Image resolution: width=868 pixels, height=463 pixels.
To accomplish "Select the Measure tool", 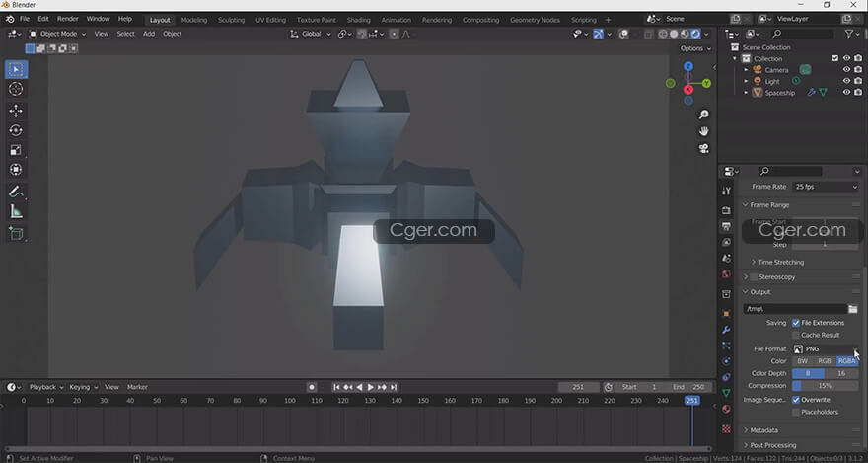I will 16,211.
